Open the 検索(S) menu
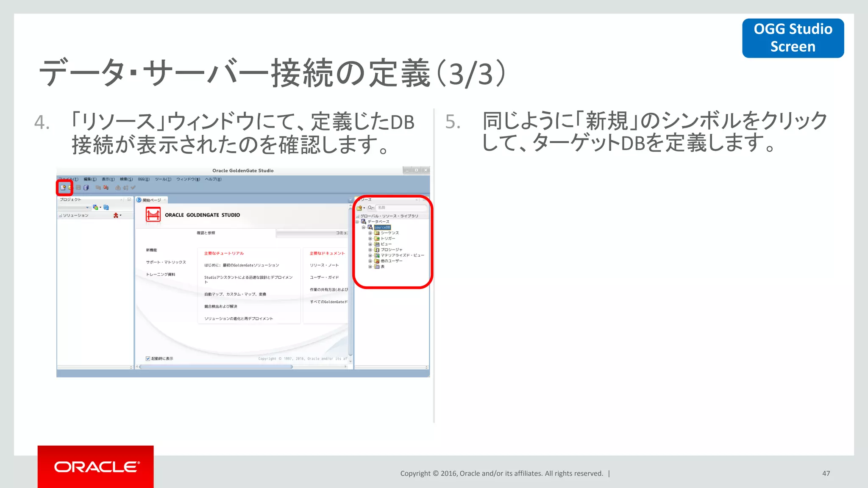Screen dimensions: 868x488 [x=126, y=179]
